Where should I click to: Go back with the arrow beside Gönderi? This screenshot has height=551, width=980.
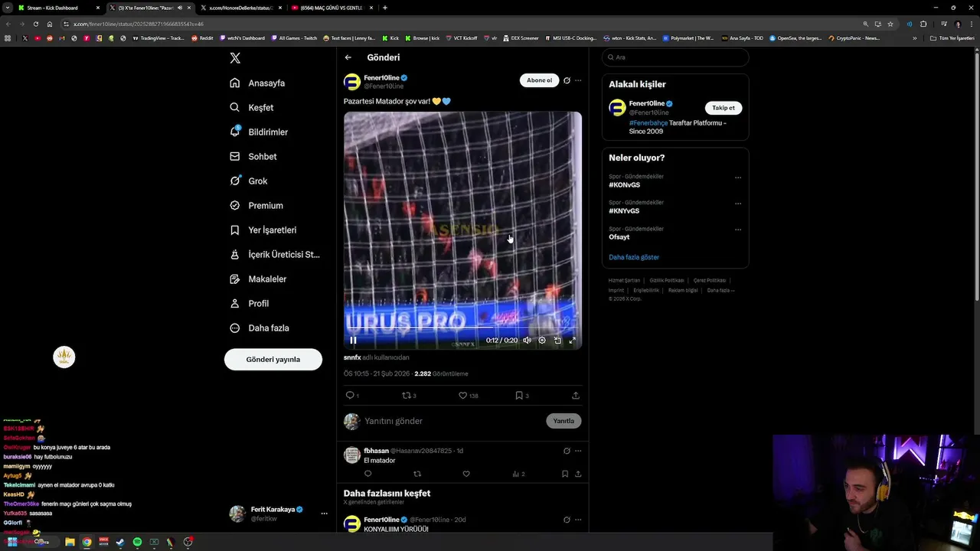click(348, 57)
